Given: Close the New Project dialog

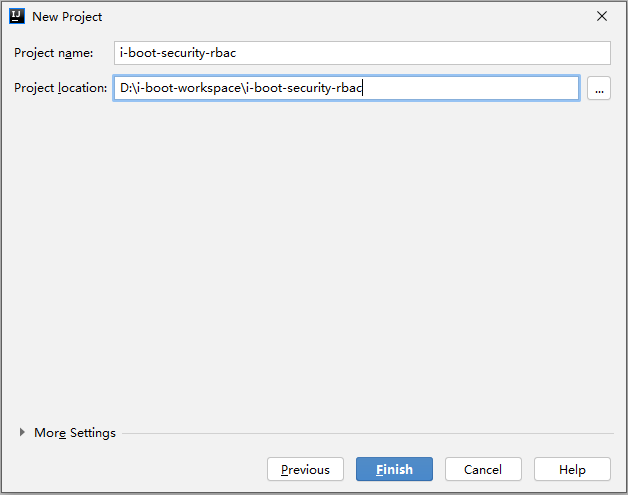Looking at the screenshot, I should coord(602,16).
